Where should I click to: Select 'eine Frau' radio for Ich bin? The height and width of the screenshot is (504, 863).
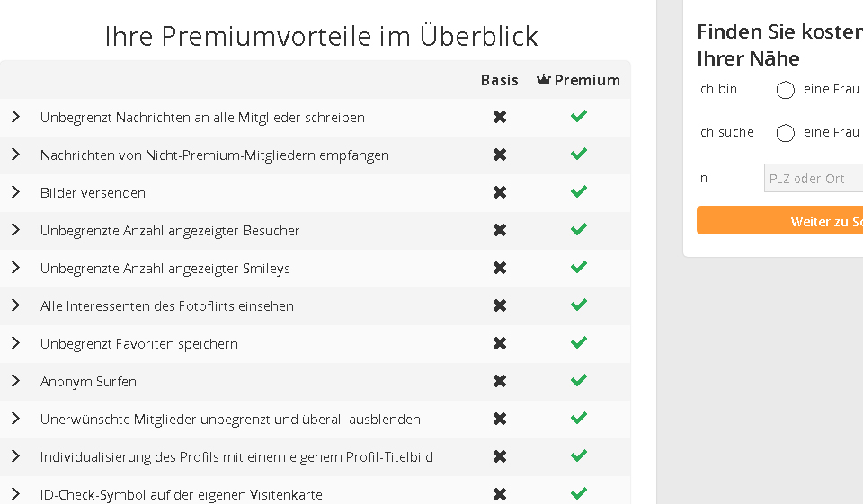pos(786,90)
